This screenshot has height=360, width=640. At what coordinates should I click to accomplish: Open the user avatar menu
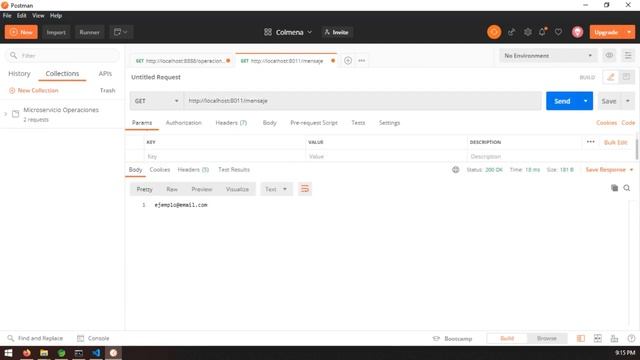pyautogui.click(x=577, y=32)
